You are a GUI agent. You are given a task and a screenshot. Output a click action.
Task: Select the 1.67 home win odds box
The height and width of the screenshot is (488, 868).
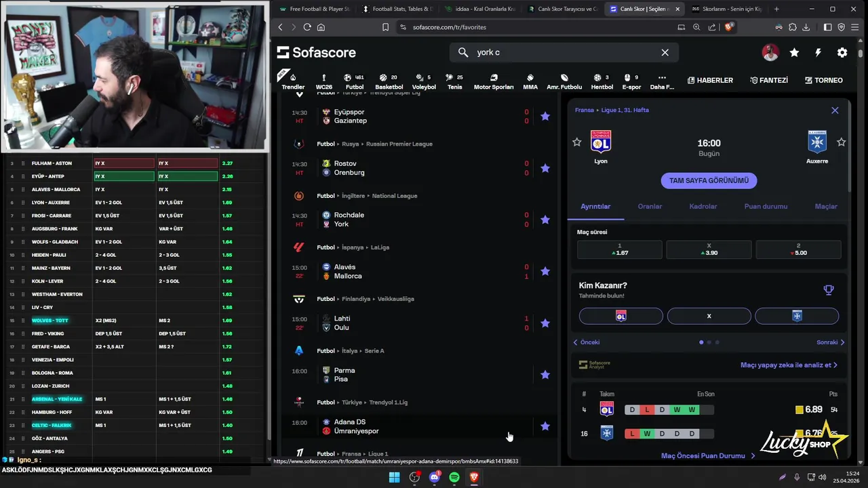tap(620, 249)
